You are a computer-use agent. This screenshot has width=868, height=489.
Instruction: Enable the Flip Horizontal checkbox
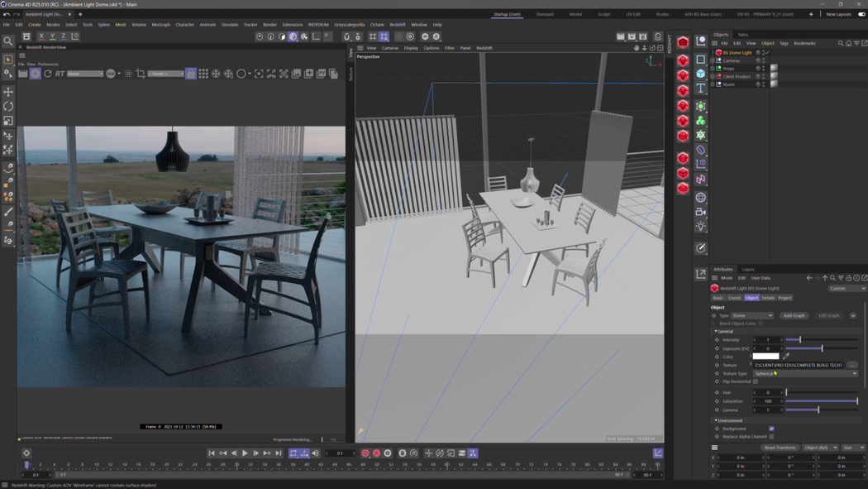point(756,382)
